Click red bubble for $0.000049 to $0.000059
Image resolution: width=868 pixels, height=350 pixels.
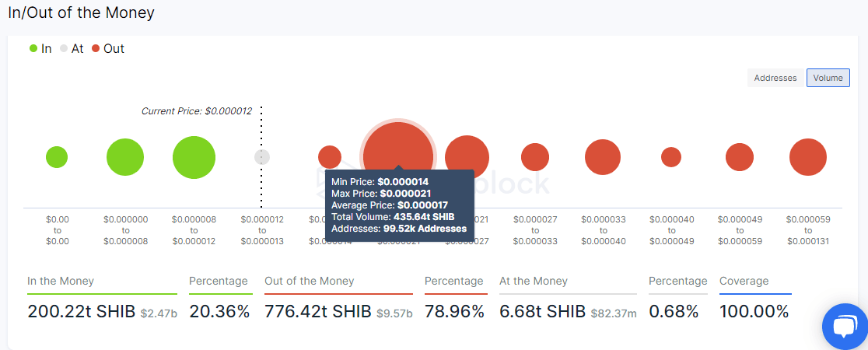740,157
